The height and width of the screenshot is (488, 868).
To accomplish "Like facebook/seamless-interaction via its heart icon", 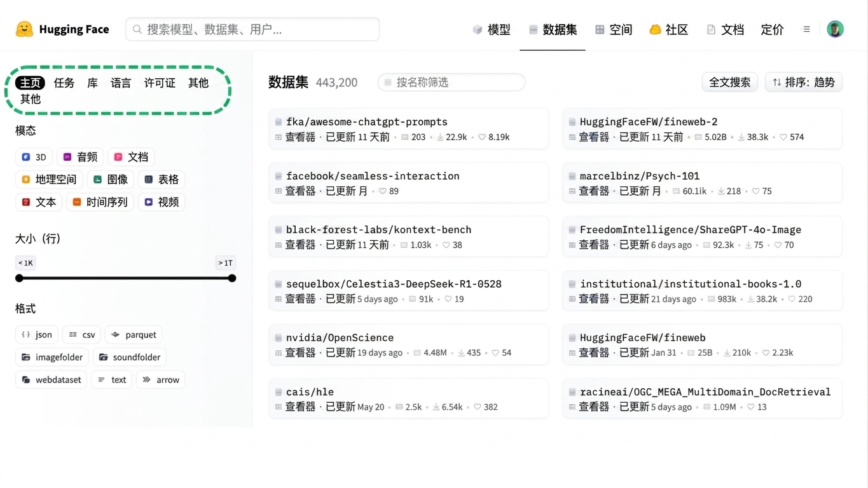I will click(383, 191).
